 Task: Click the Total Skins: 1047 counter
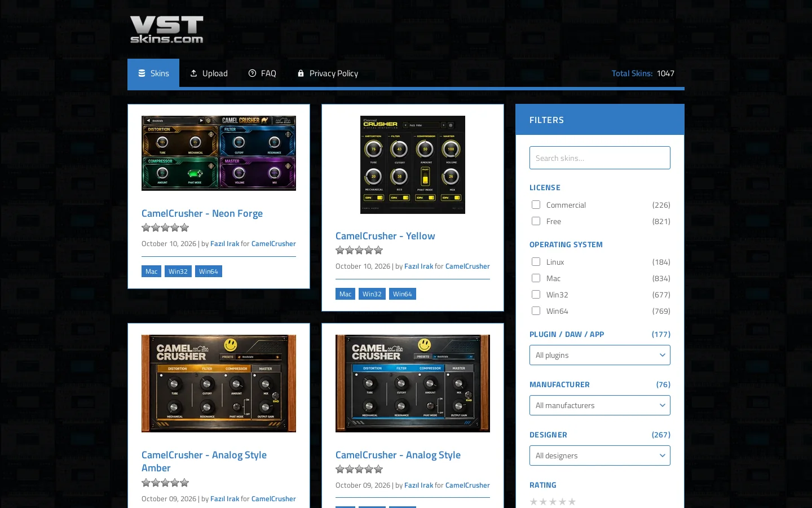pos(643,73)
